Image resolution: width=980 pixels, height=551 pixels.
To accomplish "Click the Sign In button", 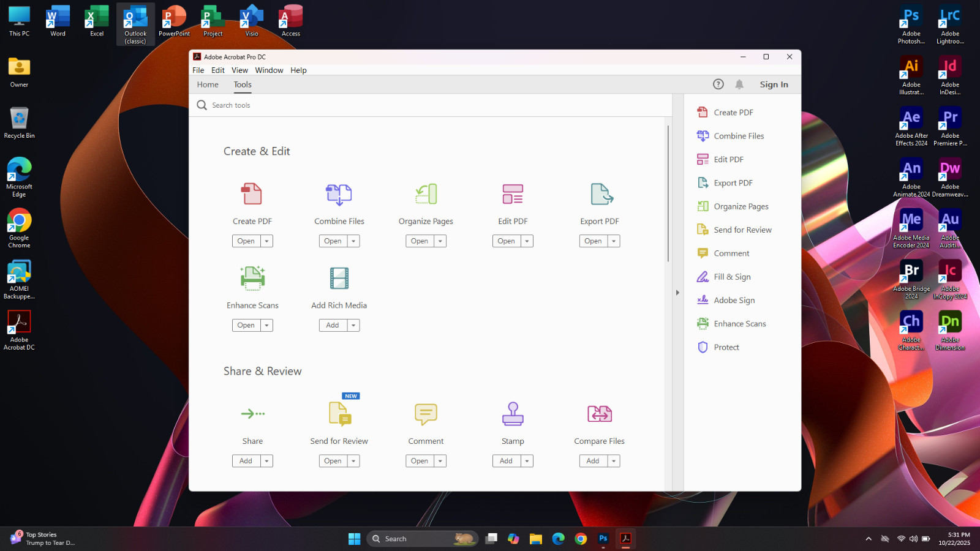I will pyautogui.click(x=774, y=84).
